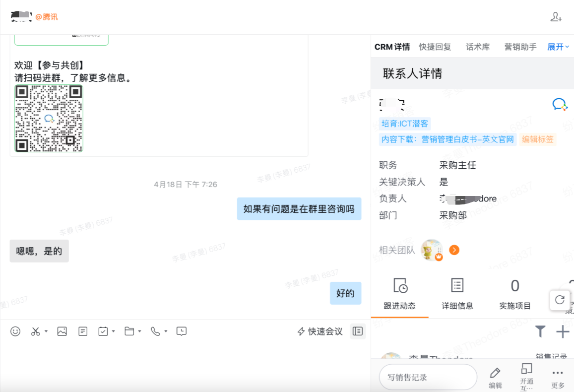Expand calendar task dropdown arrow
574x392 pixels.
(114, 331)
